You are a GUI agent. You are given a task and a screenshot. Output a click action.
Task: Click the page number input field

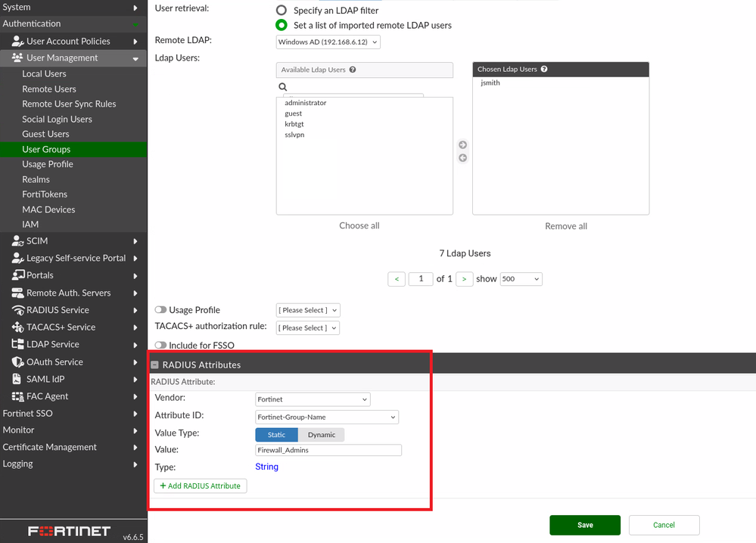pos(421,279)
